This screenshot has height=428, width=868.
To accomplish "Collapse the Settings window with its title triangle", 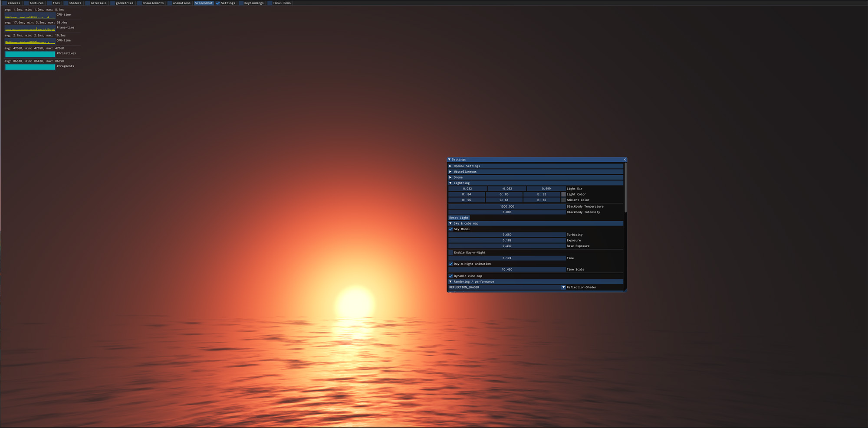I will 449,160.
